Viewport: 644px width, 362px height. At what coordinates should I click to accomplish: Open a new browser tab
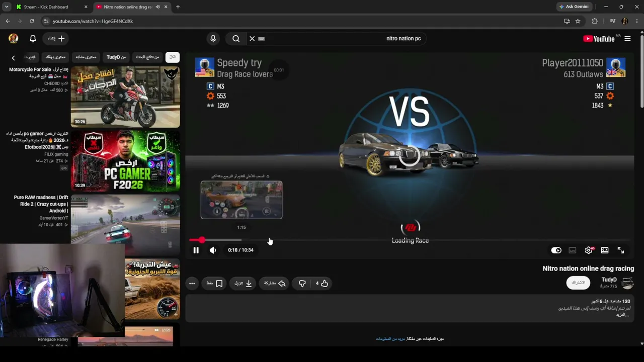tap(178, 7)
